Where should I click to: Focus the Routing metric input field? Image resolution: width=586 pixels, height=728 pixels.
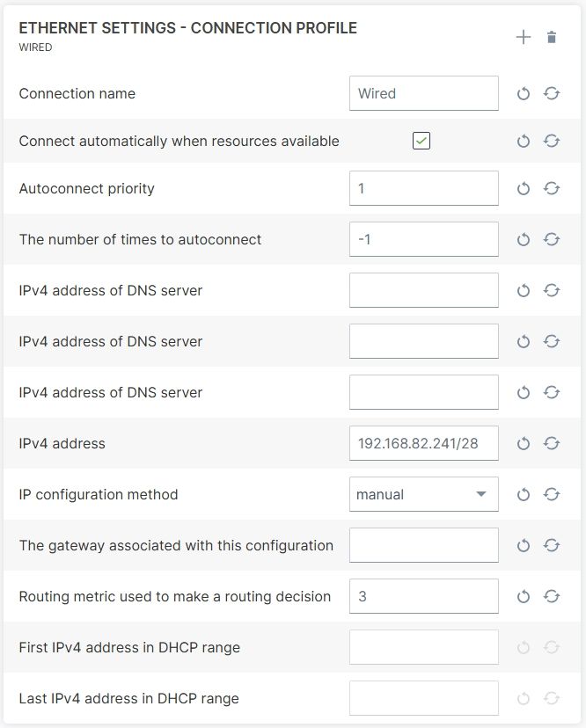424,596
